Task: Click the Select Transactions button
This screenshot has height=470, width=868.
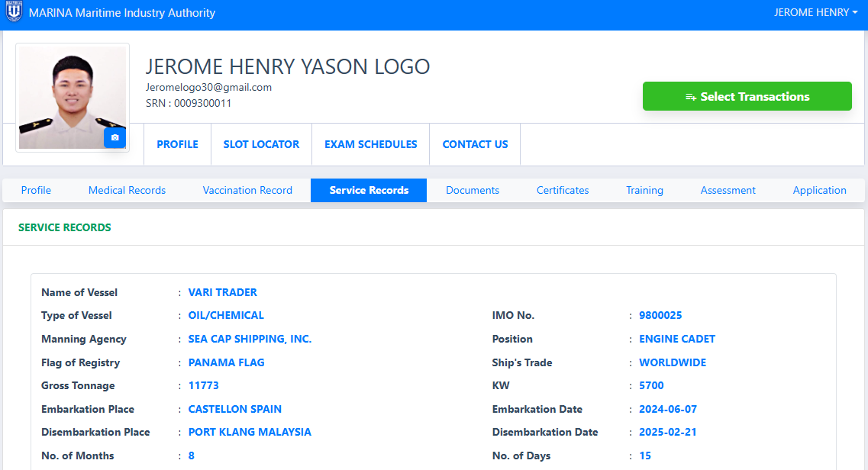Action: coord(747,96)
